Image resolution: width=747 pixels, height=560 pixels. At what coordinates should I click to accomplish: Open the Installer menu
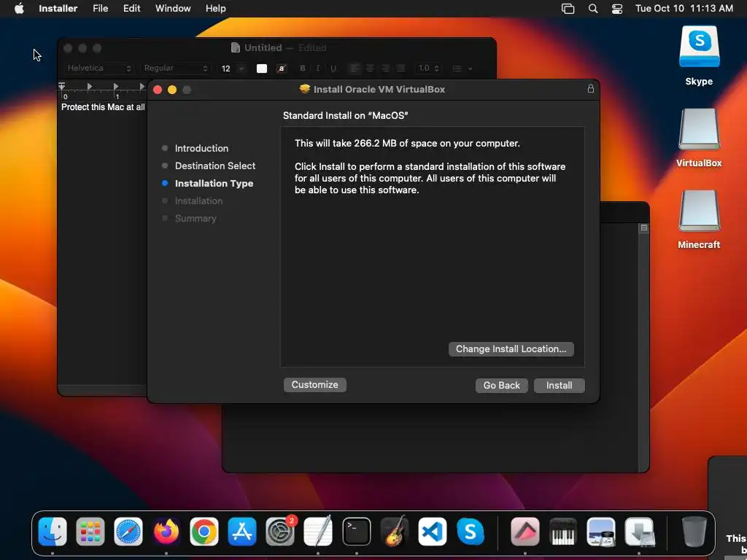pos(58,8)
